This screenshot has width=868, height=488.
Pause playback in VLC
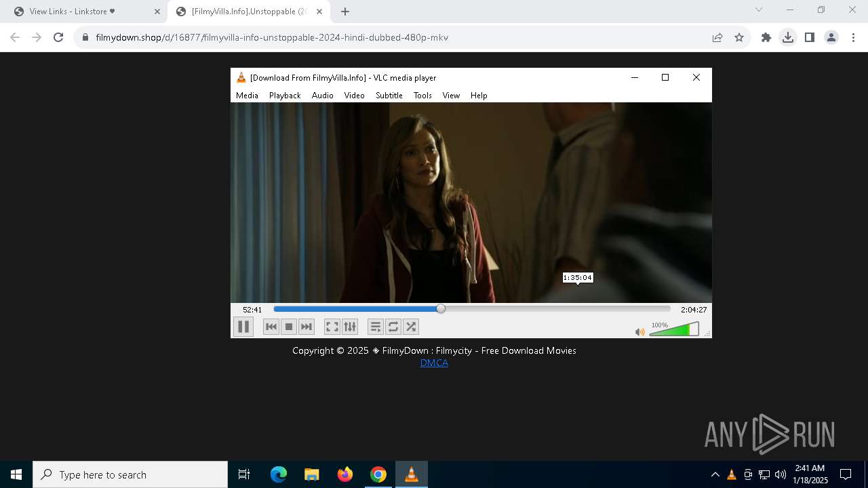click(x=243, y=327)
